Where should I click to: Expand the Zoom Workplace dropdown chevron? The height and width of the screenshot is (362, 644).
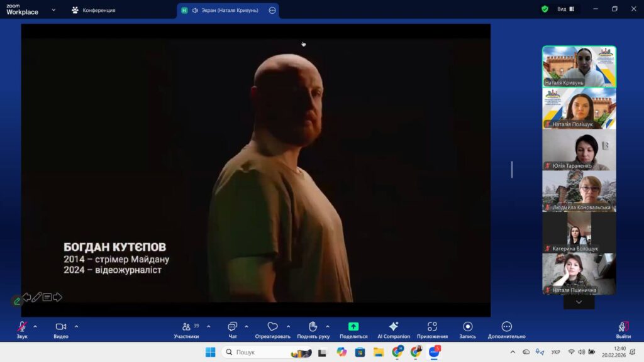click(53, 10)
